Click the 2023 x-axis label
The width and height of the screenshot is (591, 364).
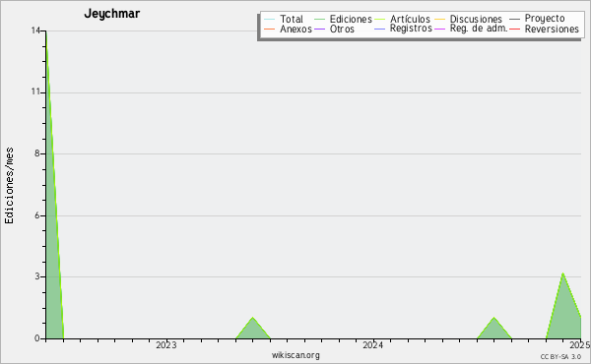click(x=165, y=345)
